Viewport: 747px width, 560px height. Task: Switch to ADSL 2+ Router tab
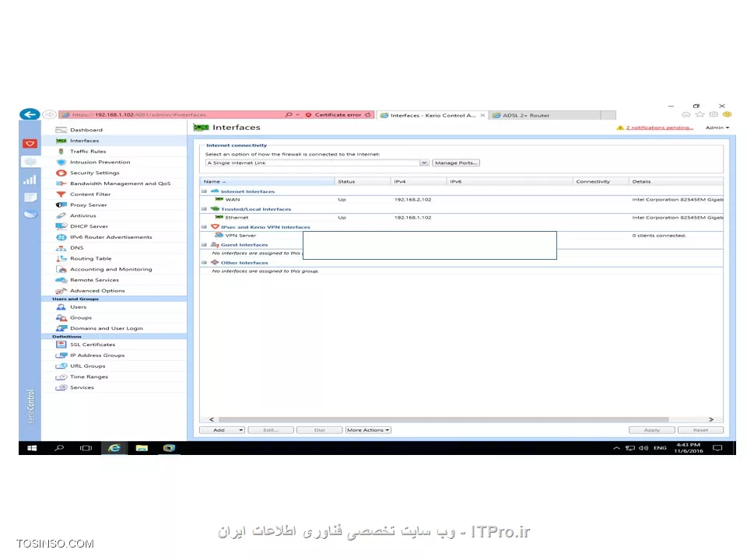(x=544, y=115)
